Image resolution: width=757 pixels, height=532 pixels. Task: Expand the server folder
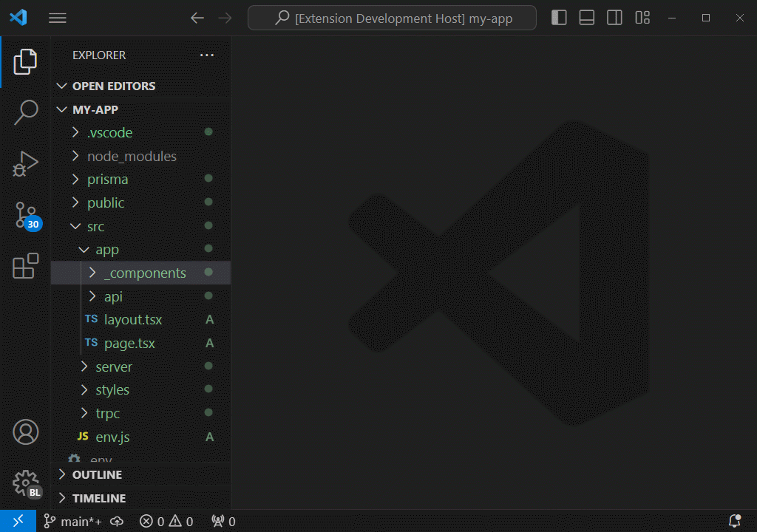click(x=141, y=366)
